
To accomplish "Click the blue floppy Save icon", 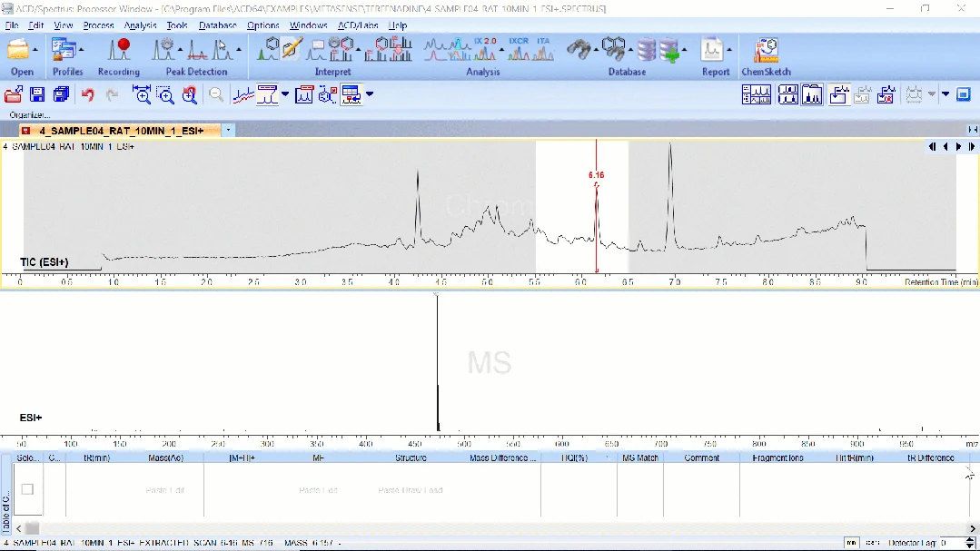I will tap(37, 95).
